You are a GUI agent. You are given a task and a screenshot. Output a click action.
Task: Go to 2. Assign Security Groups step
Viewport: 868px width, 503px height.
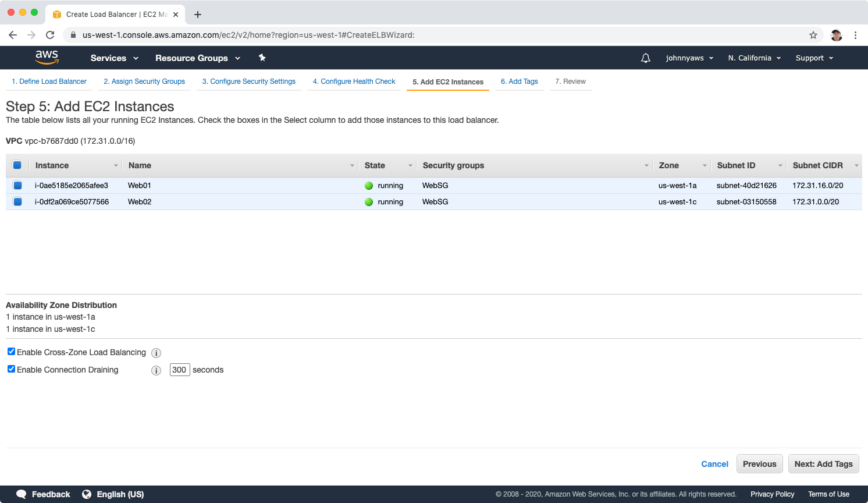[x=144, y=82]
